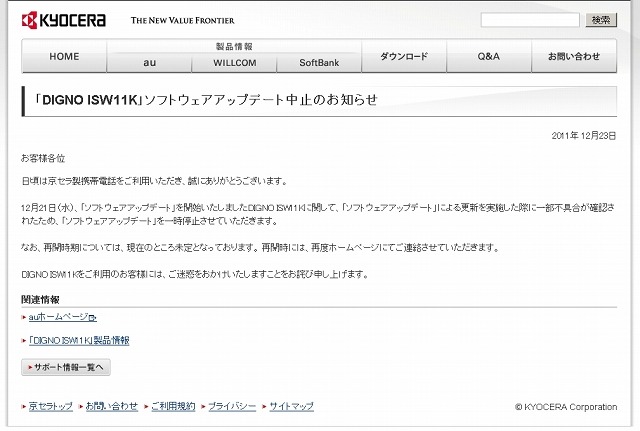The image size is (640, 431).
Task: Open the SoftBank product category
Action: tap(319, 63)
